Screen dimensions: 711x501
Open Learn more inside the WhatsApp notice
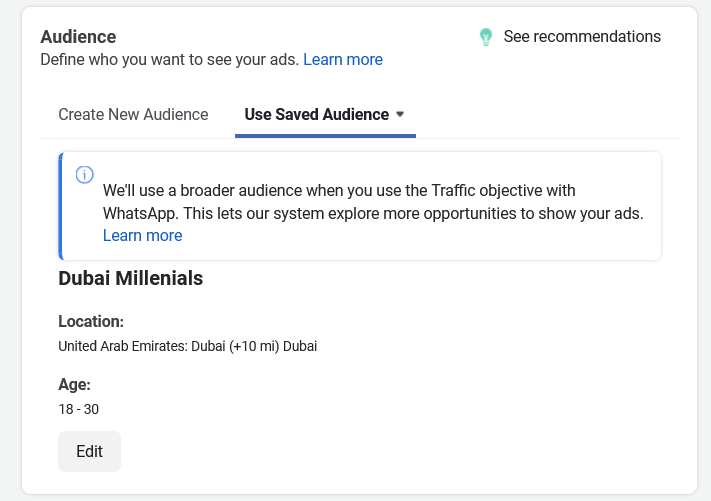coord(142,236)
